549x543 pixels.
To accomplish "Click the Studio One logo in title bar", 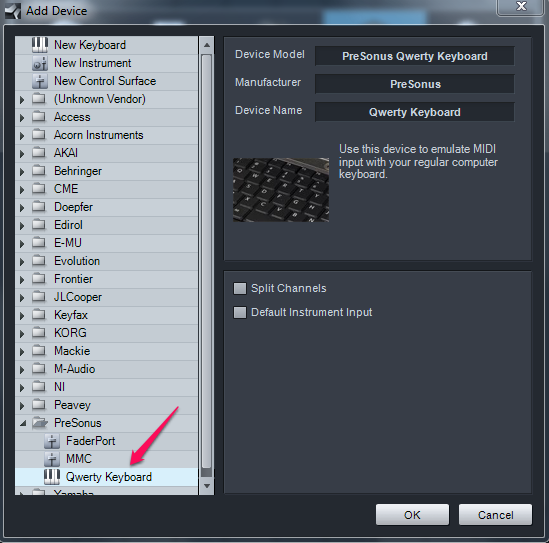I will 13,11.
